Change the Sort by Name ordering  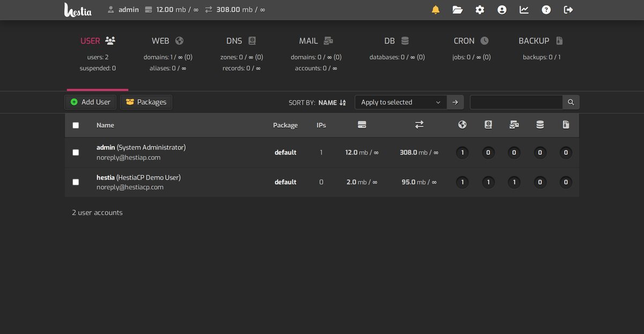point(332,102)
